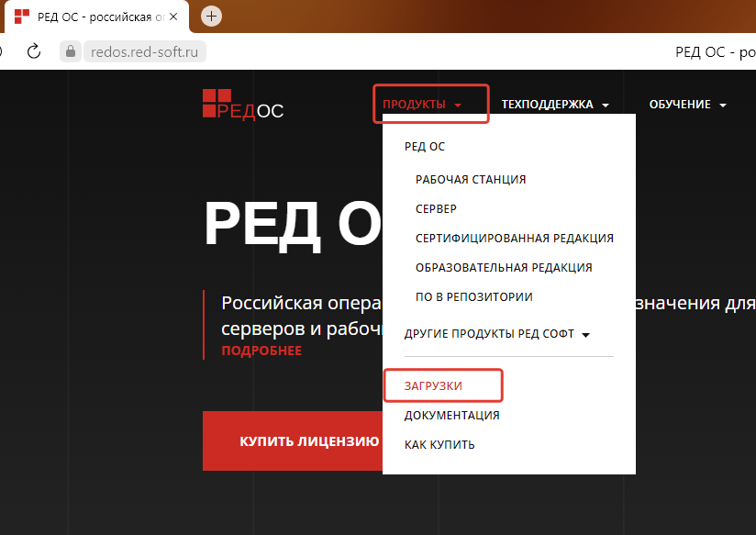Open ПО В РЕПОЗИТОРИИ menu item

point(474,297)
